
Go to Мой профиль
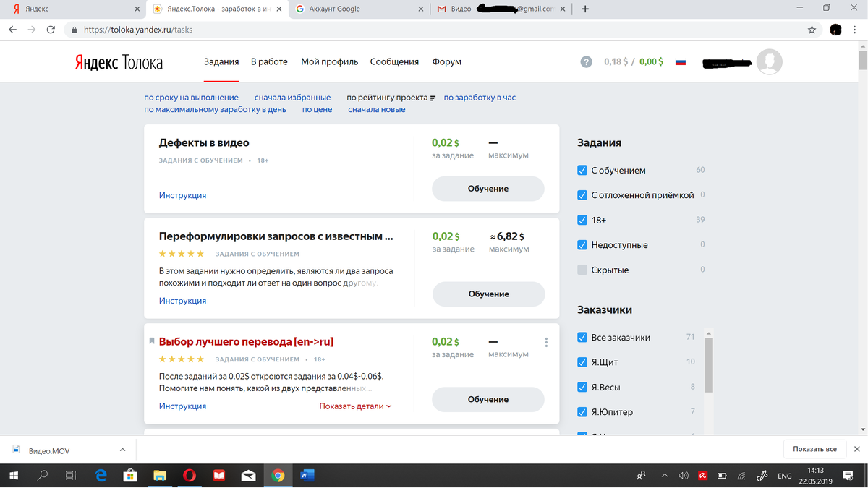[329, 62]
